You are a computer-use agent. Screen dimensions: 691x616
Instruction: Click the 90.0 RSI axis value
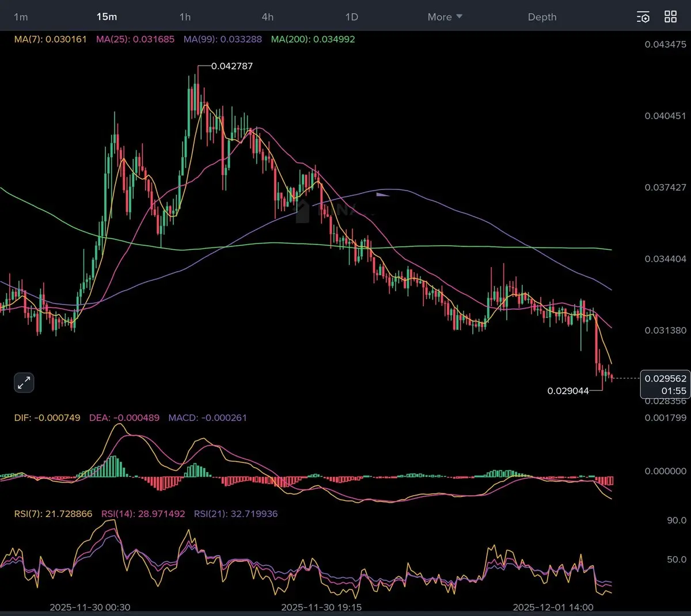coord(677,520)
